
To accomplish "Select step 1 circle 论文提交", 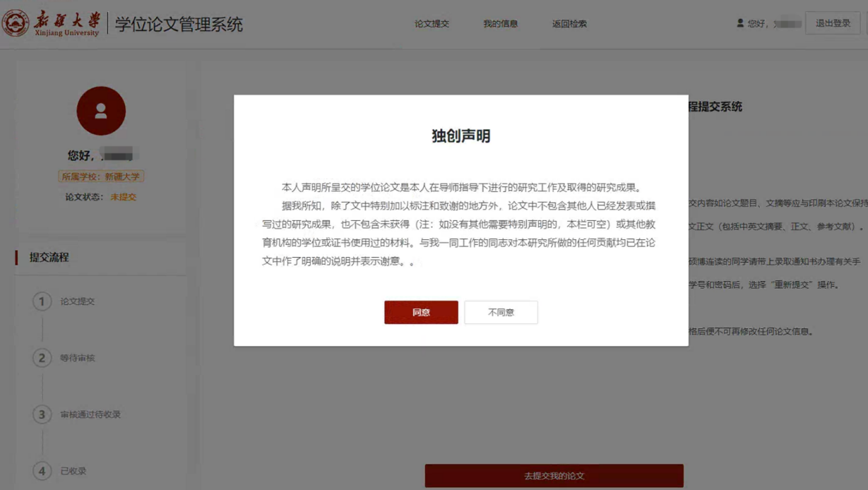I will [42, 301].
